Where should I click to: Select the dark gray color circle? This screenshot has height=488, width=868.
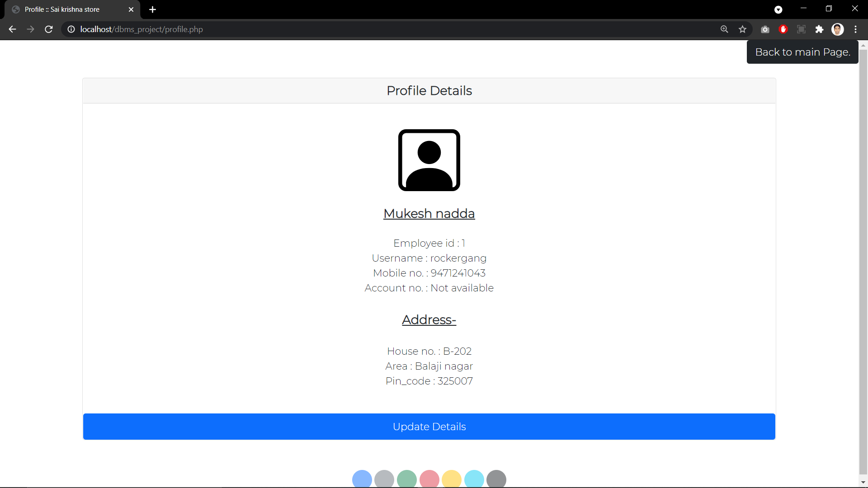[496, 479]
